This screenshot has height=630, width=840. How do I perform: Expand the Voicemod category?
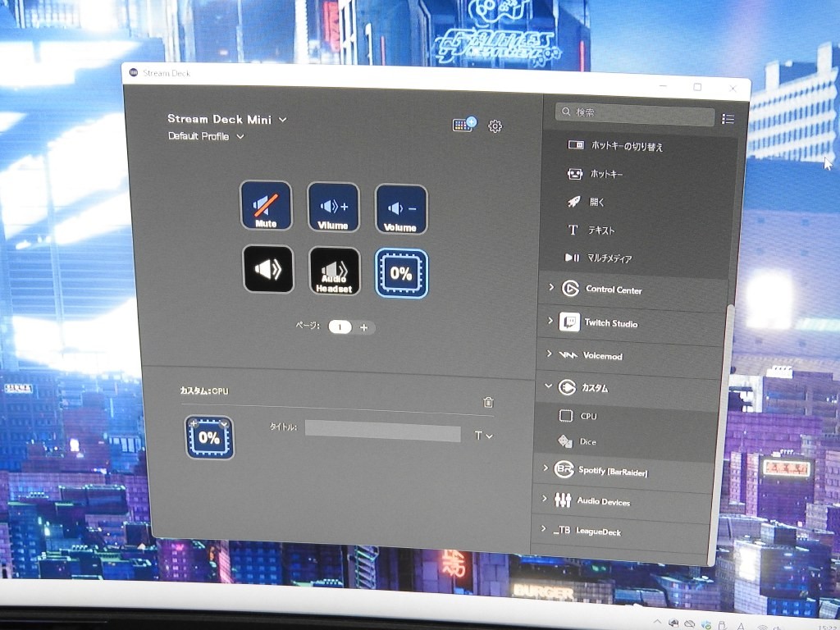(x=549, y=354)
